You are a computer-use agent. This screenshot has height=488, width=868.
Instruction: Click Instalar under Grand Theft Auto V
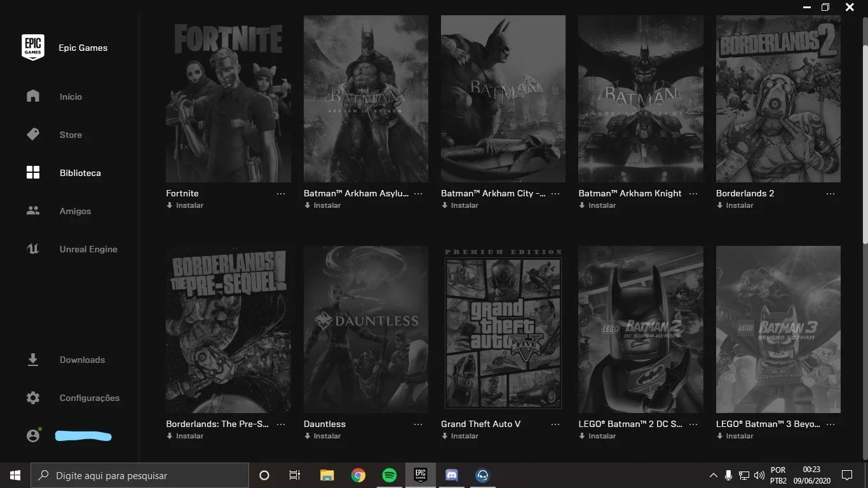[x=460, y=436]
